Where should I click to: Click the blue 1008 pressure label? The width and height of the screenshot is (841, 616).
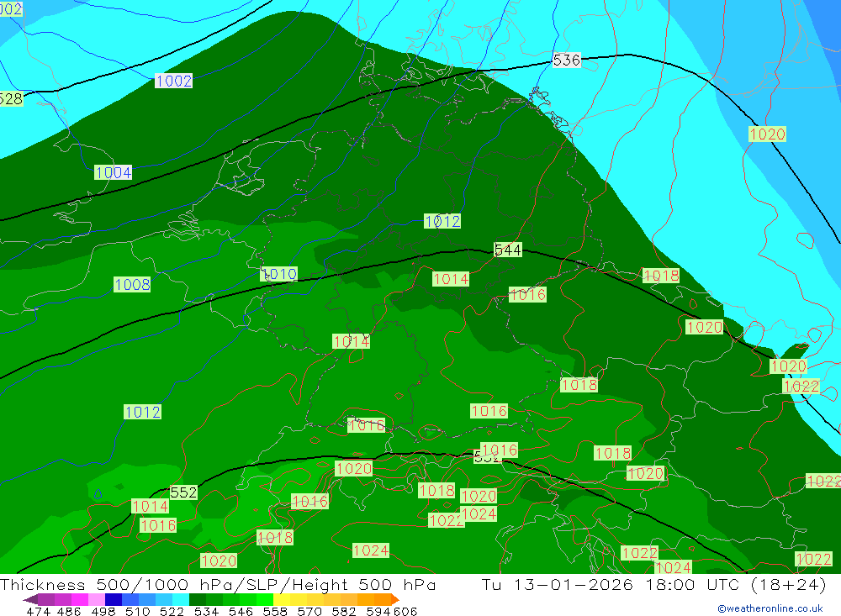click(133, 285)
